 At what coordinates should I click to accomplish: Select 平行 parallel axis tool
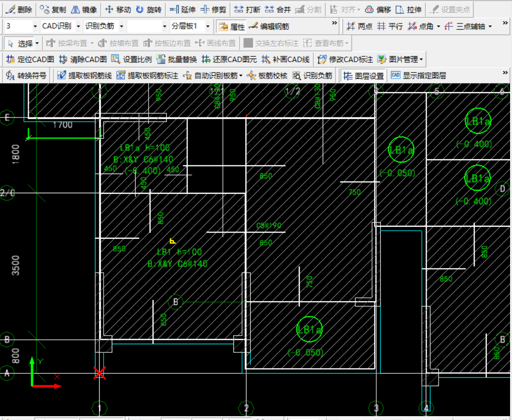click(390, 26)
